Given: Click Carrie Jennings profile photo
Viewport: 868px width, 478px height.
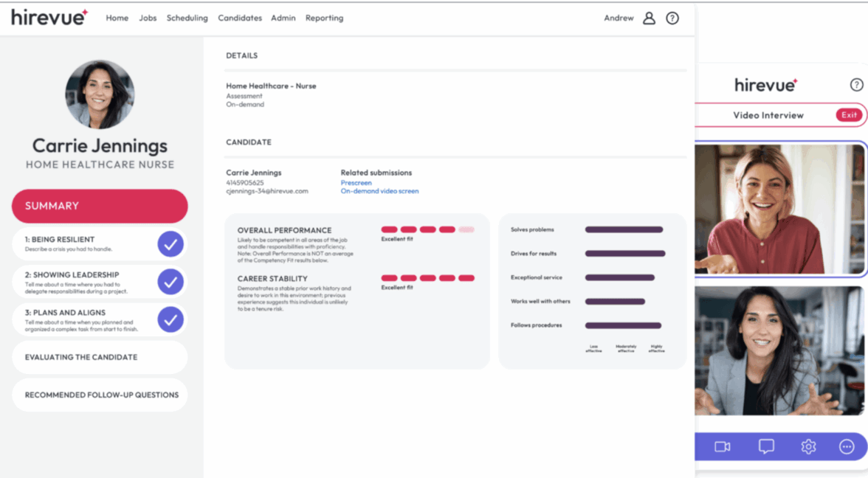Looking at the screenshot, I should click(x=100, y=95).
